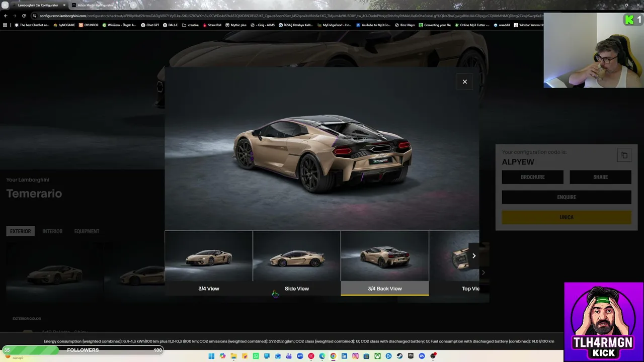Open the Chrome apps grid shortcut
Viewport: 644px width, 362px height.
coord(6,25)
